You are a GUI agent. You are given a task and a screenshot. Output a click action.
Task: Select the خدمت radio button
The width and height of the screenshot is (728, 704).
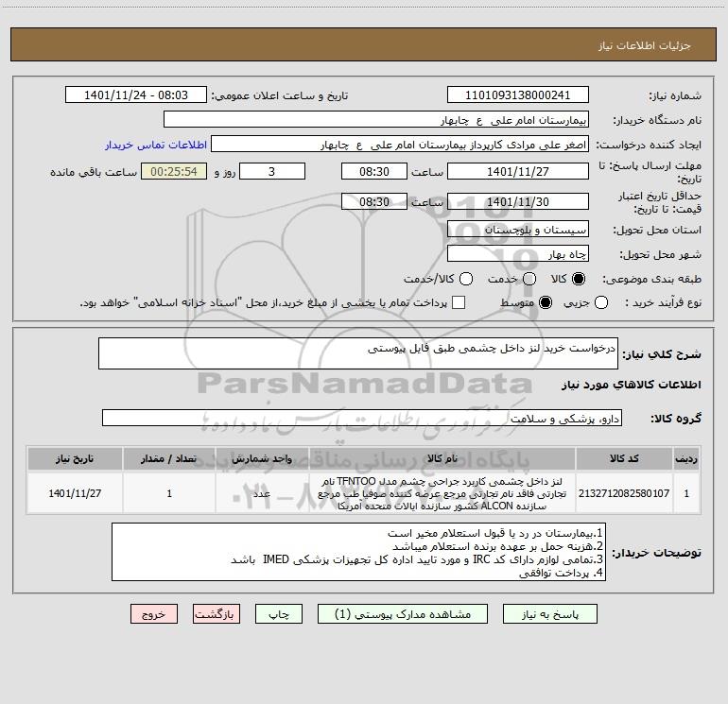pos(529,279)
